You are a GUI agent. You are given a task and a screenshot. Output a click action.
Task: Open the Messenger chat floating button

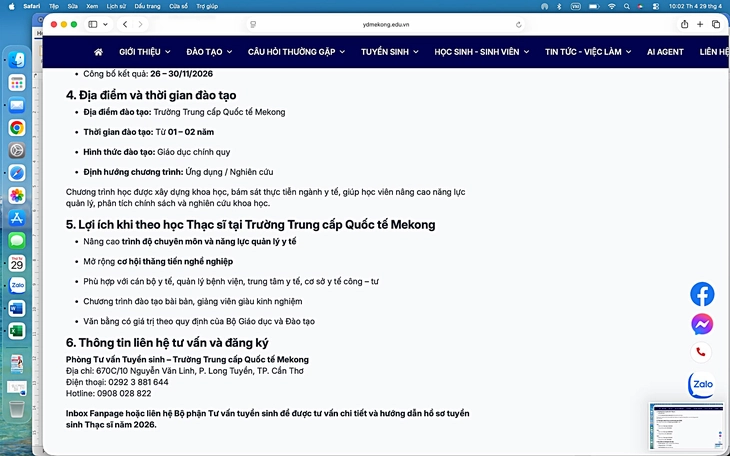coord(702,324)
